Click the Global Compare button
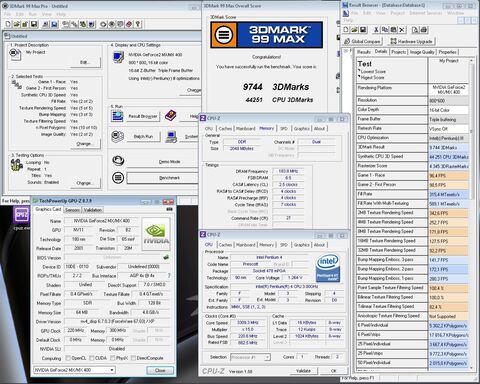This screenshot has height=384, width=480. point(362,41)
